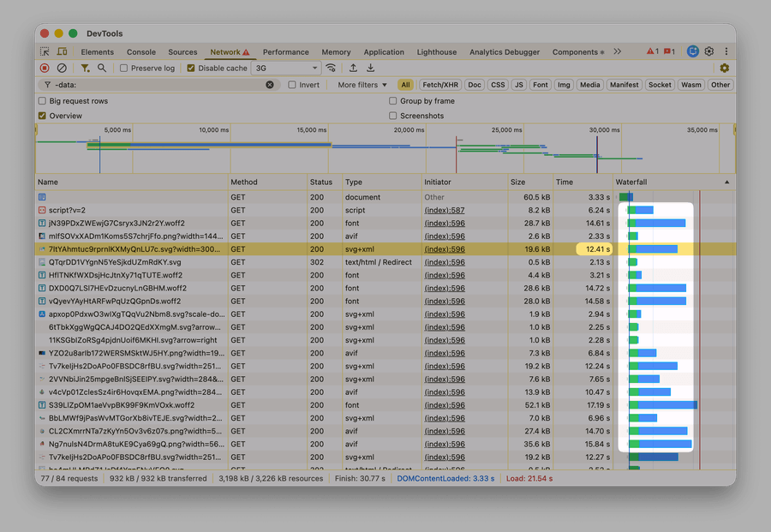Open the Lighthouse tab
This screenshot has width=771, height=532.
pos(437,52)
